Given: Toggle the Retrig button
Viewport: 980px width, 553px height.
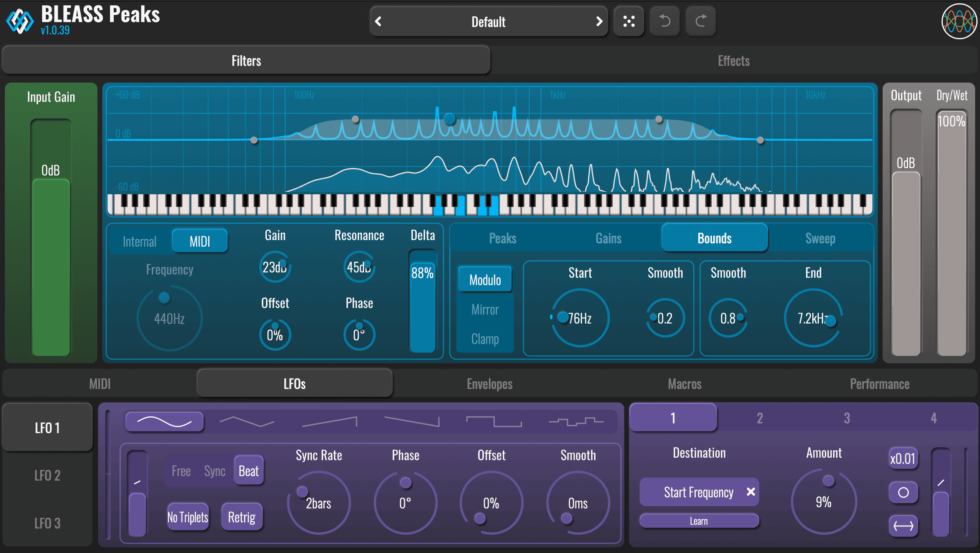Looking at the screenshot, I should [242, 517].
